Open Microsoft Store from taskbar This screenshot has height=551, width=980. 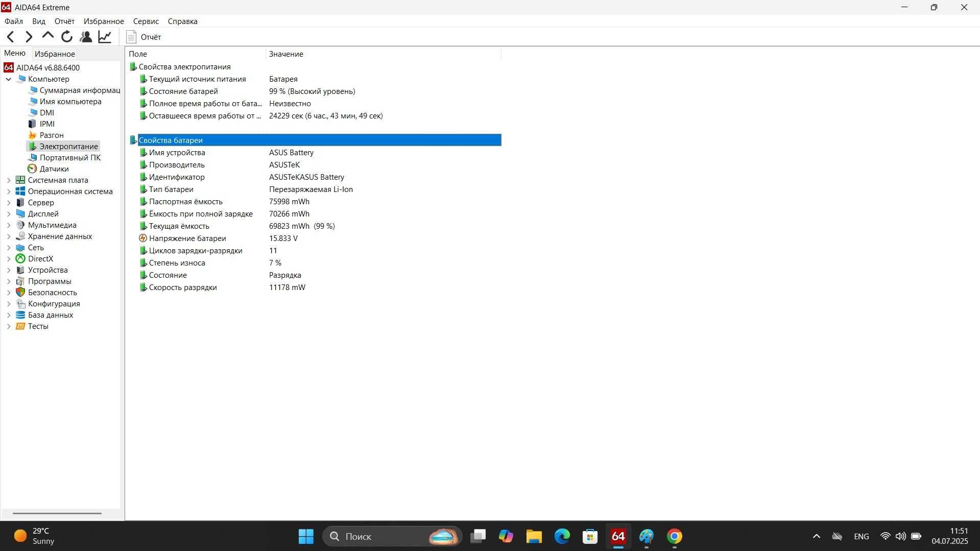point(590,536)
